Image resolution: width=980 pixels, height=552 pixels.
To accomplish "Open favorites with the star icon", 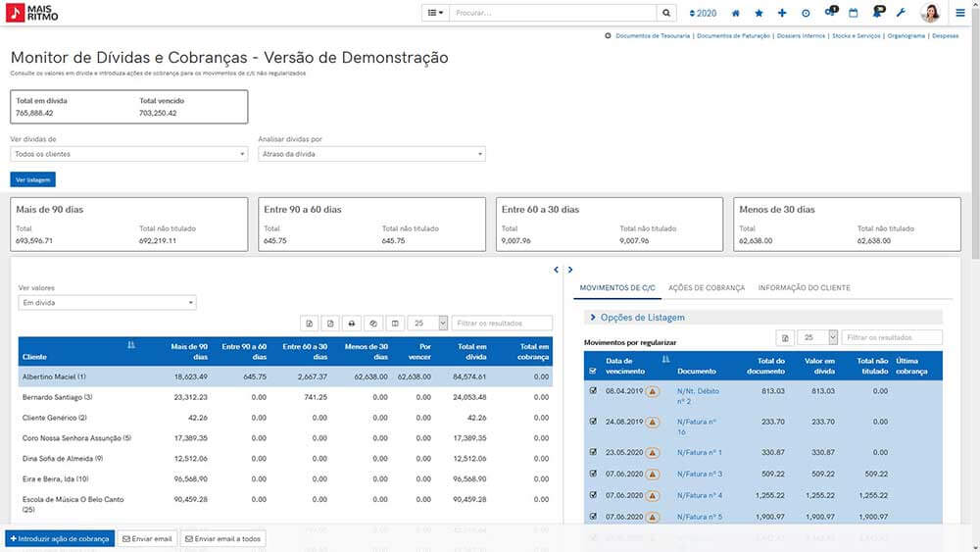I will (759, 13).
